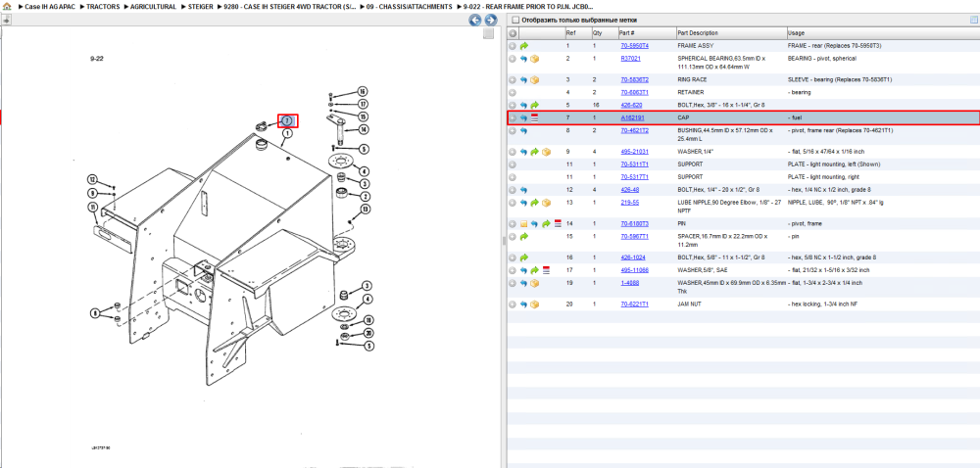The width and height of the screenshot is (980, 468).
Task: Sort by the Ref column header
Action: coord(578,33)
